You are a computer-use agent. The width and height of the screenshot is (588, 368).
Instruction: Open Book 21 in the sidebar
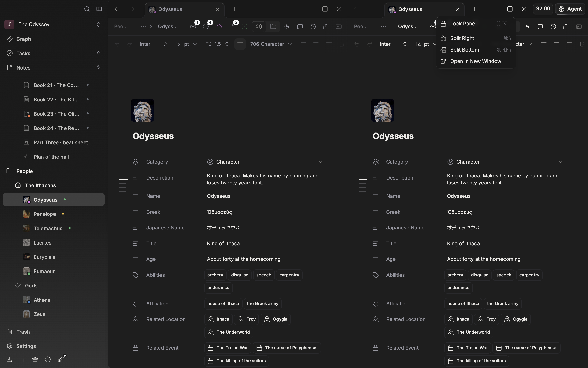pos(54,85)
